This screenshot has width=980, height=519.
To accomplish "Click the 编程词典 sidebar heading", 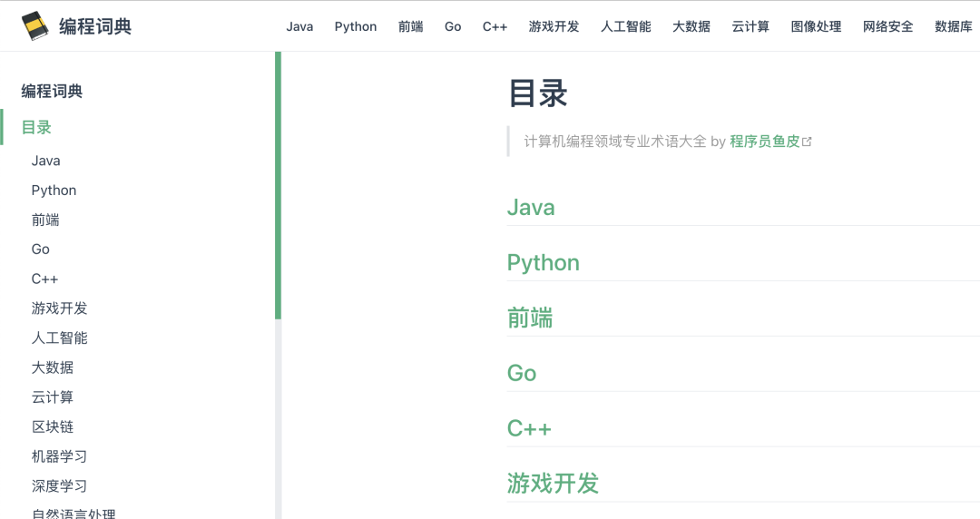I will point(52,91).
